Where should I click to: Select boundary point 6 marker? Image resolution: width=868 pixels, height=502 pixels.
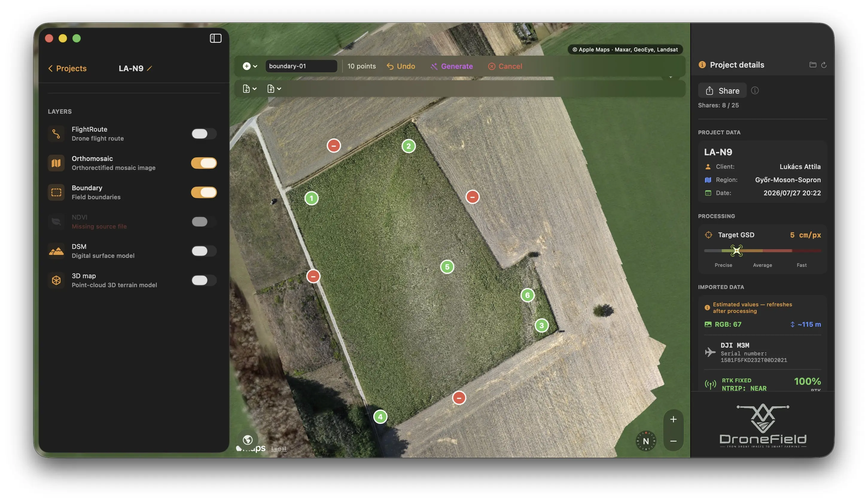[x=527, y=295]
